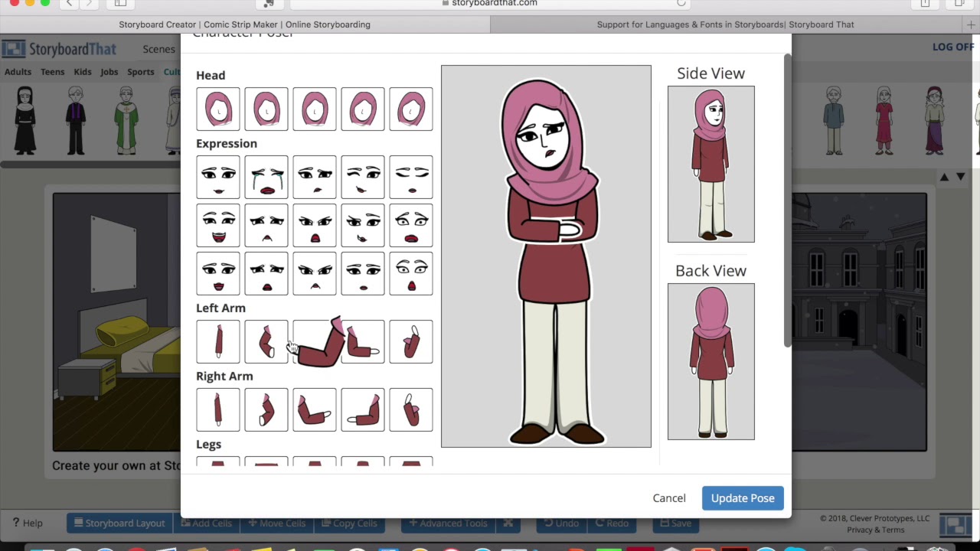
Task: Select the woman in the red dress
Action: [x=884, y=120]
